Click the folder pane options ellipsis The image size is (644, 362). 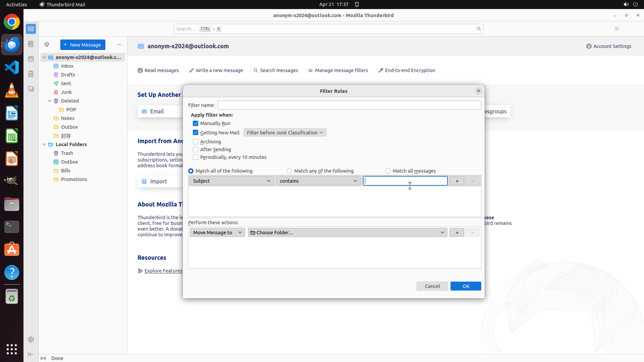(119, 45)
